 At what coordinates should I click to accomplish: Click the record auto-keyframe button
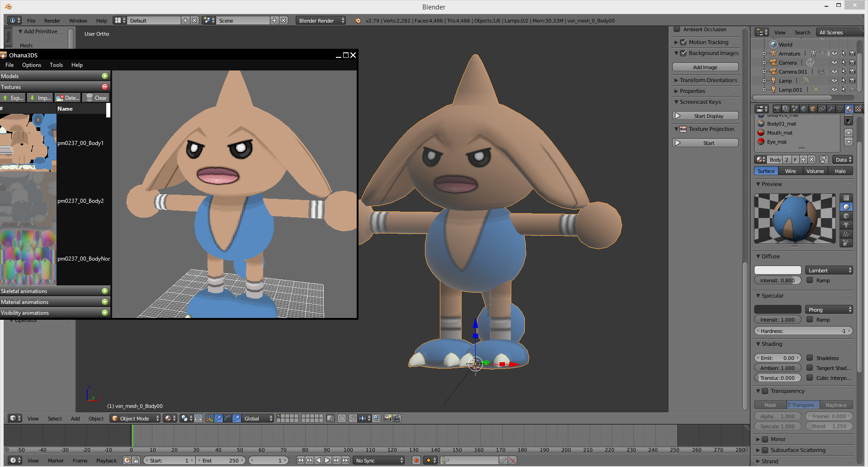pos(416,460)
